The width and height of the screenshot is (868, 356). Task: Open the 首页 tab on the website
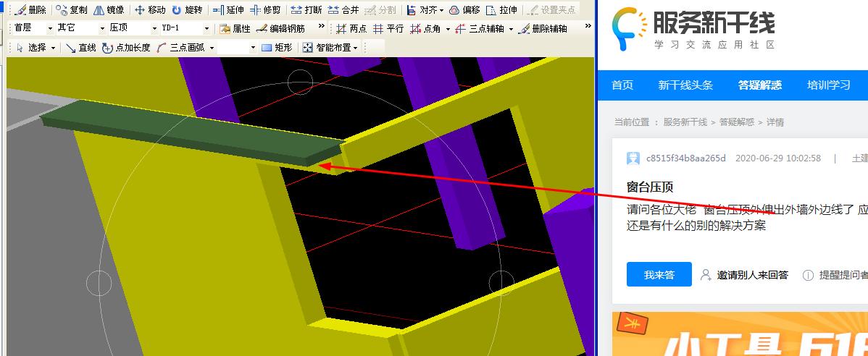[x=622, y=85]
